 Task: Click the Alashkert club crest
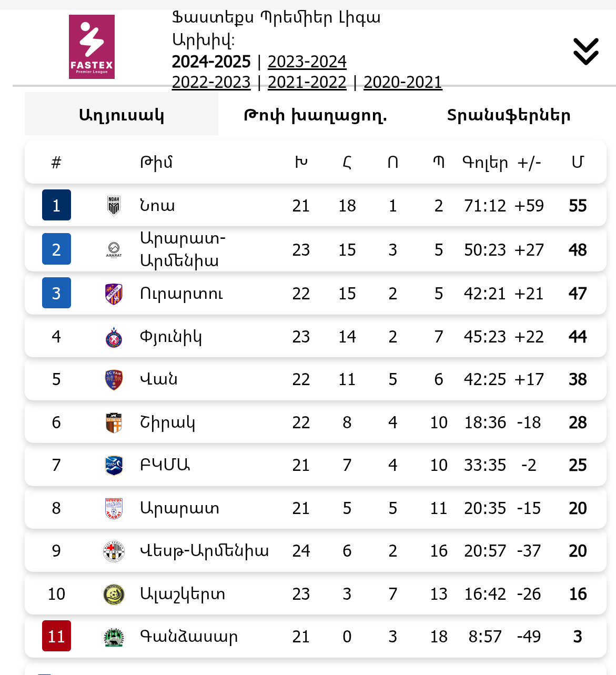[114, 595]
